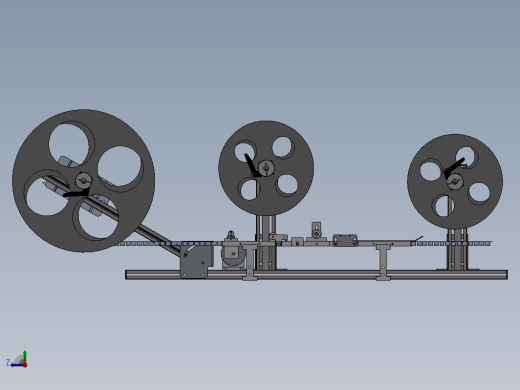Select the long horizontal base rail
Viewport: 520px width, 390px height.
(317, 275)
